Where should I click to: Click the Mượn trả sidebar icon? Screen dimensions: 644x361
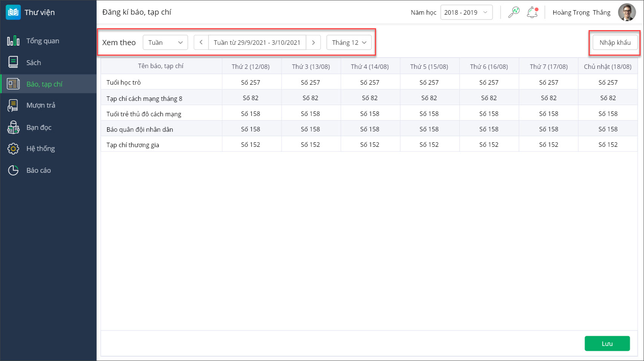[x=13, y=105]
